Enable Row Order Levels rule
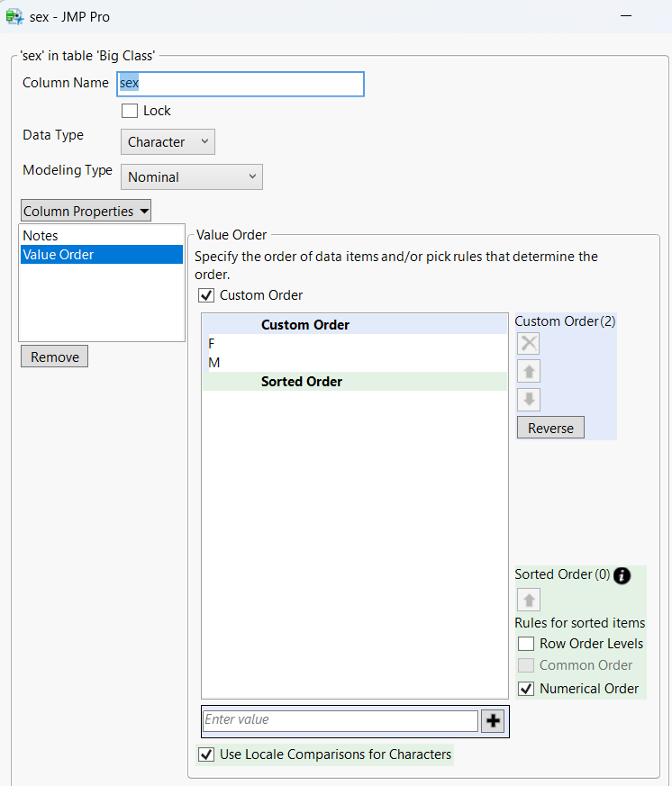Screen dimensions: 672x786 526,644
